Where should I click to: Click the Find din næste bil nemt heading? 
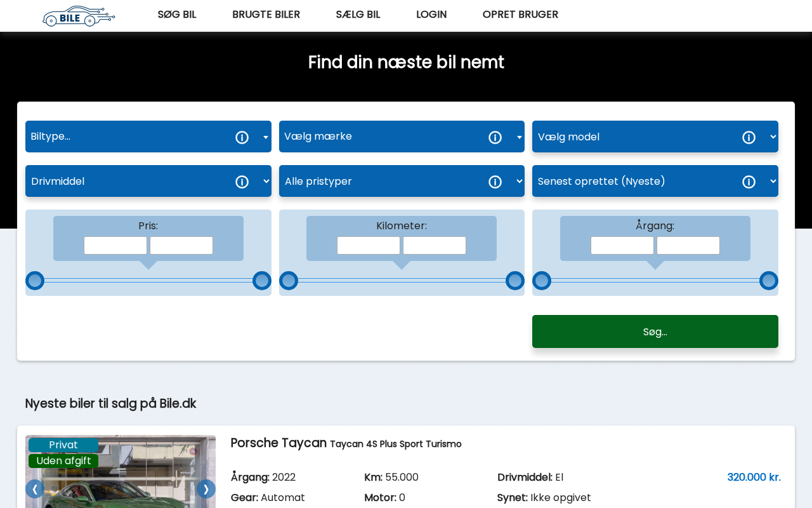(x=406, y=62)
